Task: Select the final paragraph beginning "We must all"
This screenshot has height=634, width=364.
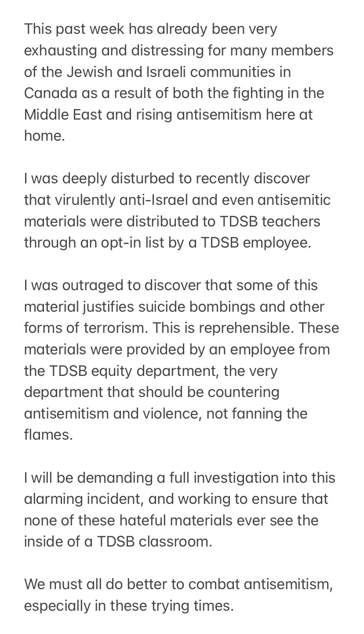Action: 177,594
